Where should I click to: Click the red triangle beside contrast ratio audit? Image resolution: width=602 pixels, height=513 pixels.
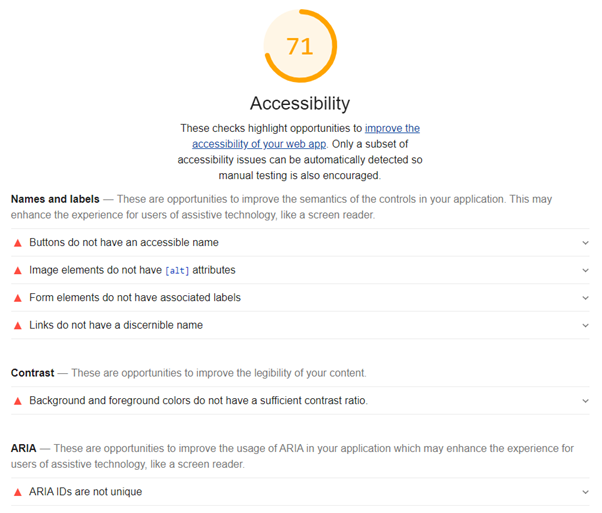tap(17, 401)
